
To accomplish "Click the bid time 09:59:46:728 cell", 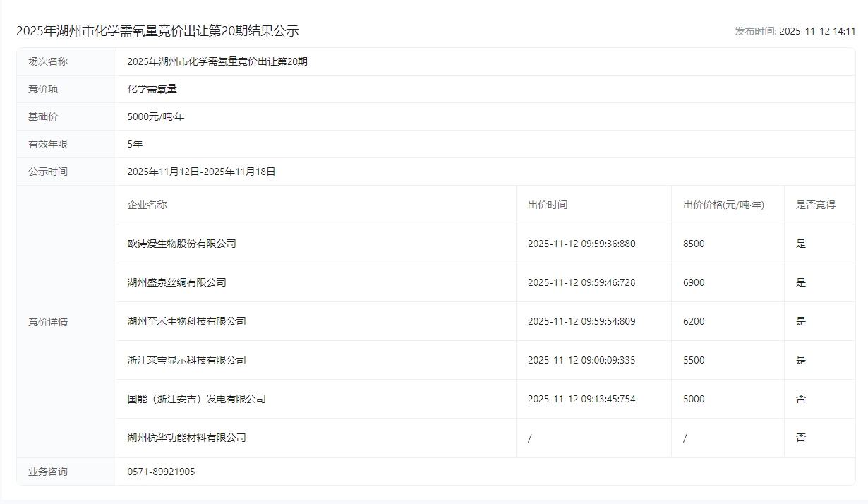I will point(581,282).
